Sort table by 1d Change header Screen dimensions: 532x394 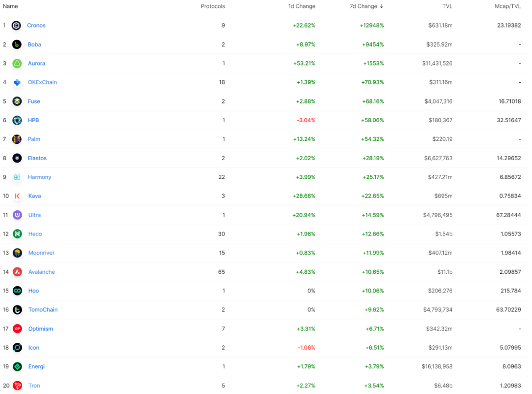click(x=301, y=6)
